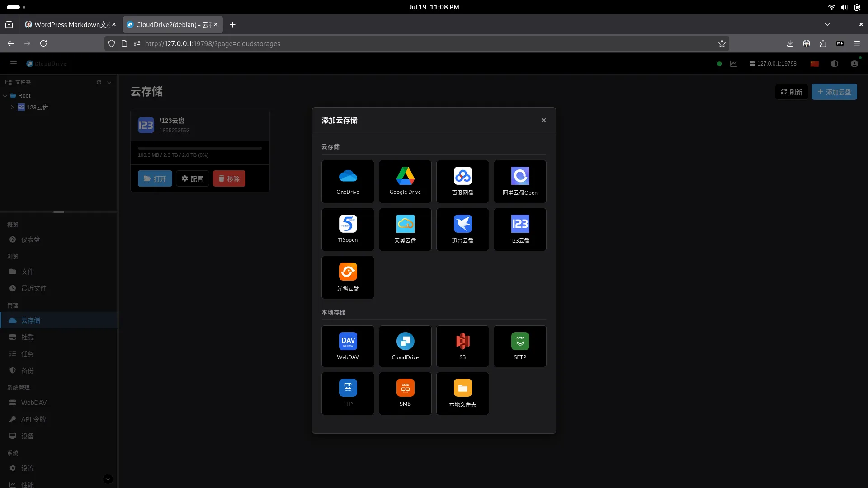This screenshot has width=868, height=488.
Task: Choose 123云盘 in the add dialog
Action: click(520, 230)
